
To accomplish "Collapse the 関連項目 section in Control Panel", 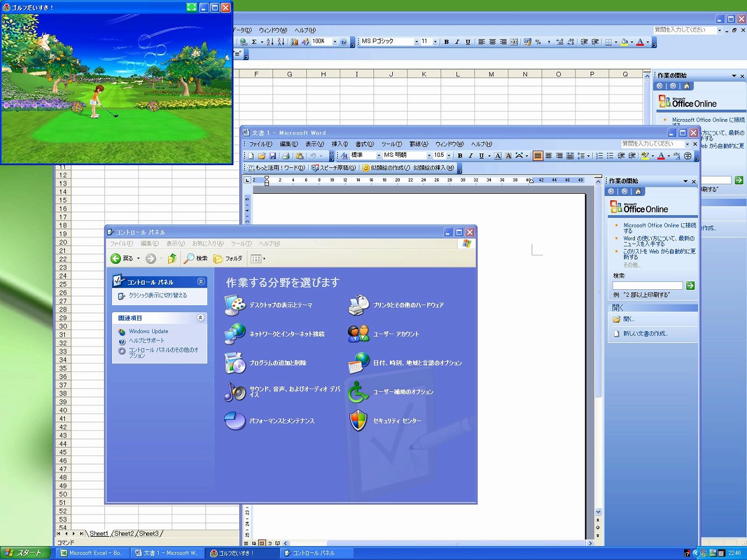I will [x=200, y=318].
